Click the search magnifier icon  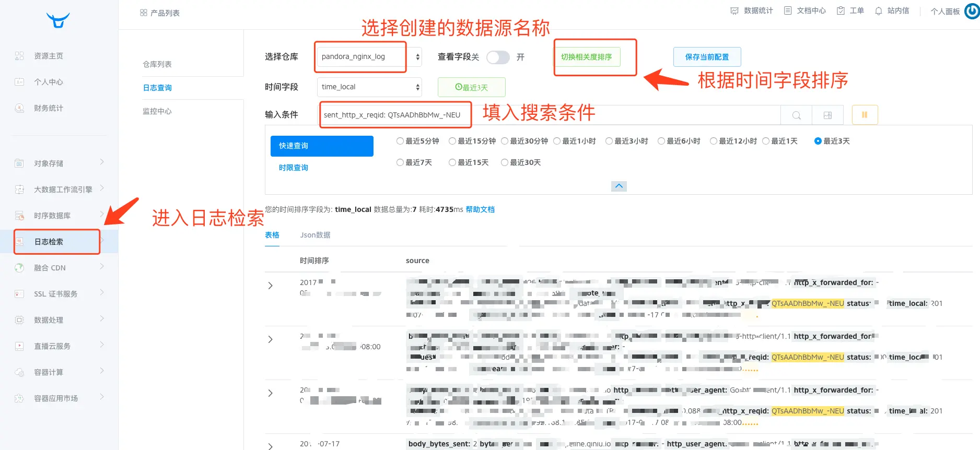[796, 115]
